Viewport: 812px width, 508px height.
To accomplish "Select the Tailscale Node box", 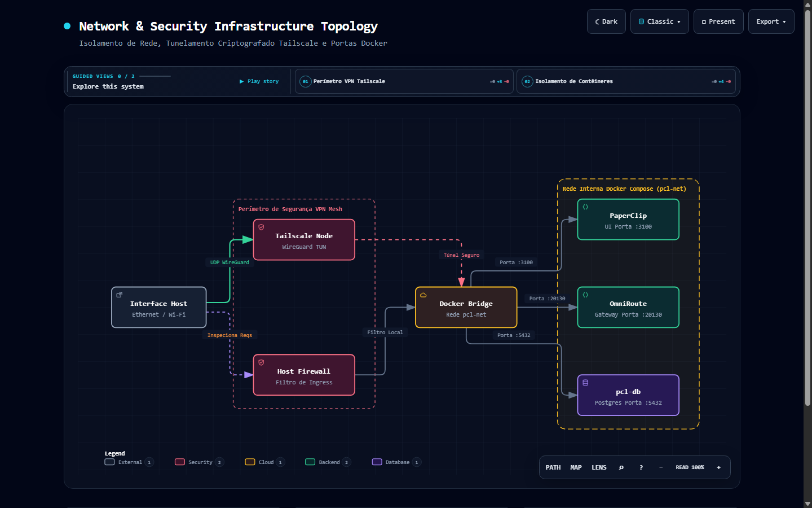I will coord(304,240).
